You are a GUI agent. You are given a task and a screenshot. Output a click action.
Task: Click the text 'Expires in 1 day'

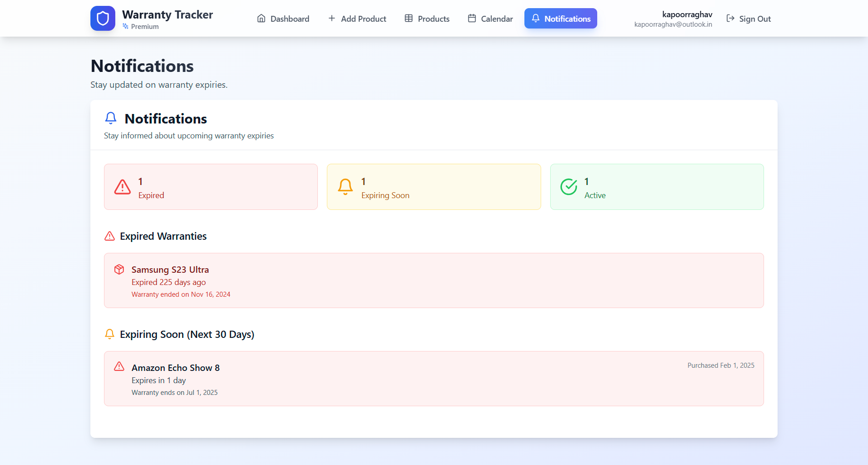pyautogui.click(x=159, y=380)
